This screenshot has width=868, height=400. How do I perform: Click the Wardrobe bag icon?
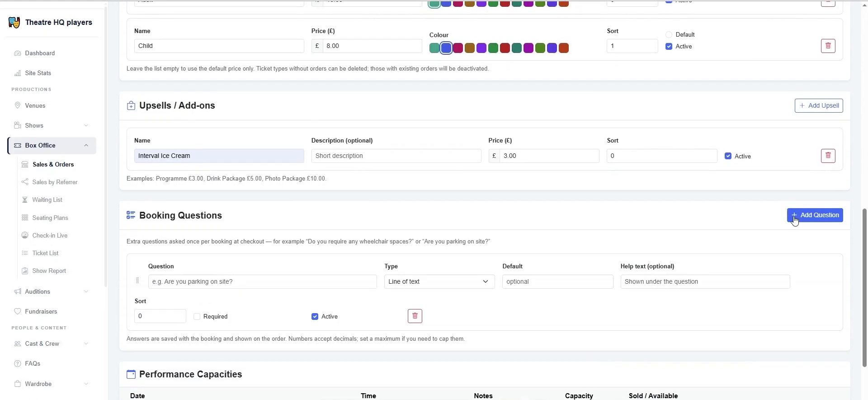pyautogui.click(x=18, y=384)
